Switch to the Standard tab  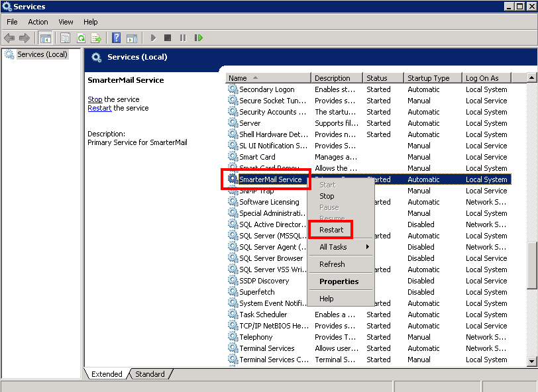[x=150, y=374]
